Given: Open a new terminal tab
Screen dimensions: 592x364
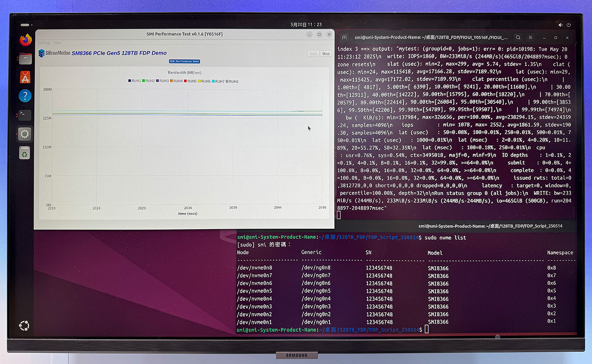Looking at the screenshot, I should (x=345, y=37).
